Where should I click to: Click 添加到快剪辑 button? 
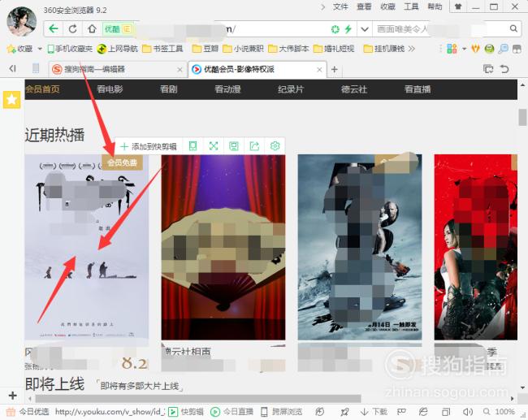point(149,146)
